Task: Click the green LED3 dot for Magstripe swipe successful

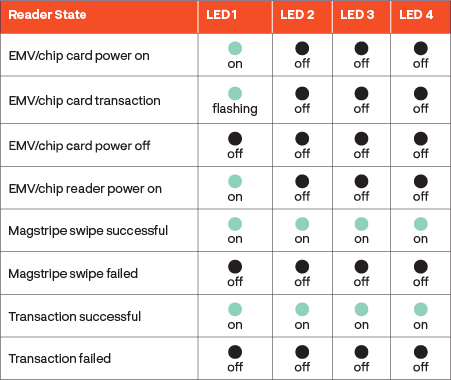Action: [x=361, y=224]
